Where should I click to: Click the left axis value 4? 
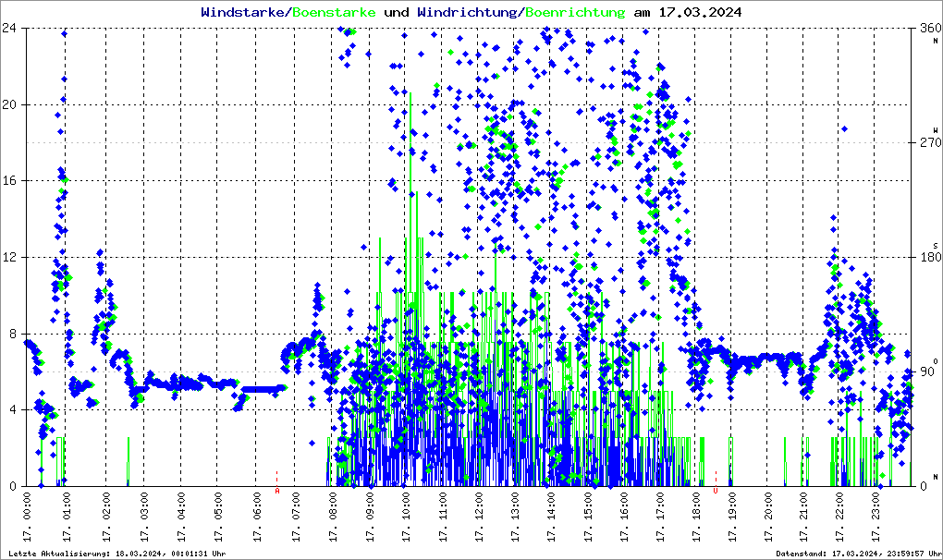tap(12, 410)
